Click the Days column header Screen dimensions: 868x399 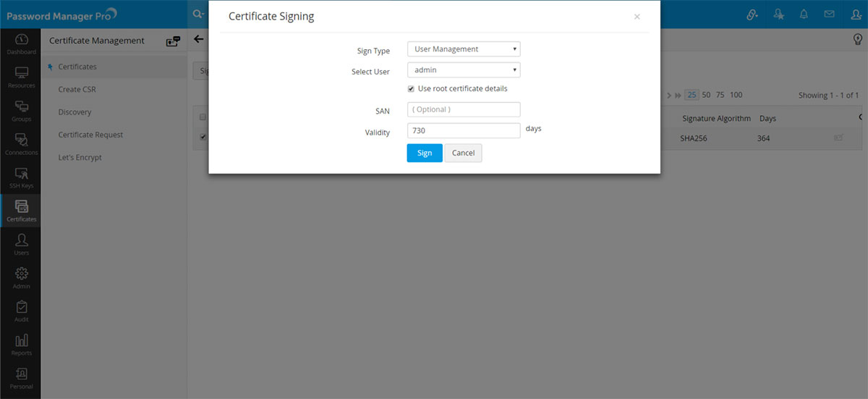pyautogui.click(x=767, y=118)
